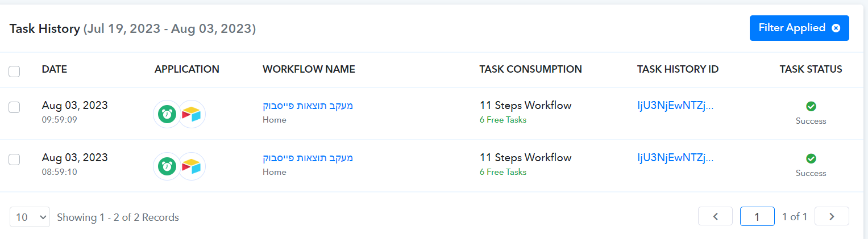Open the Hebrew workflow name link in first row

point(308,106)
